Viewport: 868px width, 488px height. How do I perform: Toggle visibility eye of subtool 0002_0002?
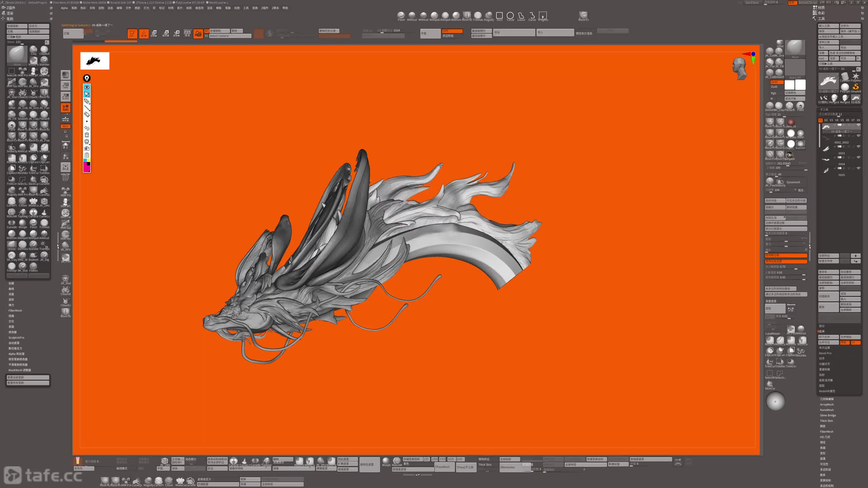(859, 136)
